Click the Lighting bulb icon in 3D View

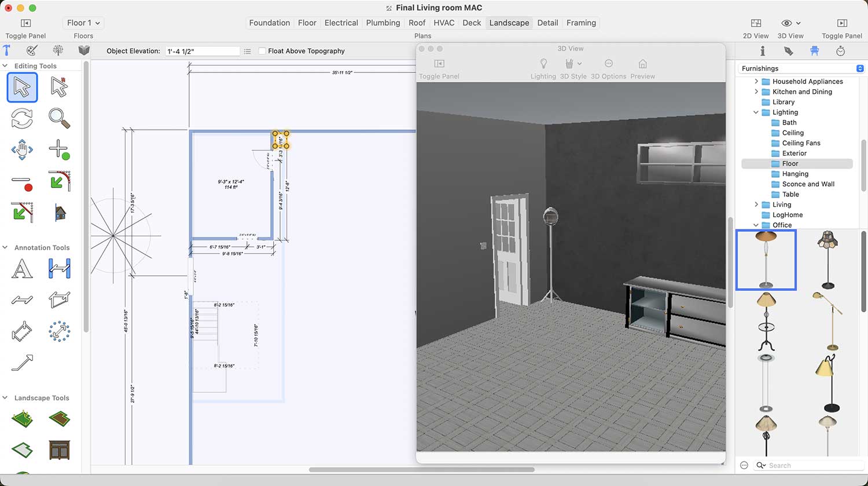click(543, 64)
